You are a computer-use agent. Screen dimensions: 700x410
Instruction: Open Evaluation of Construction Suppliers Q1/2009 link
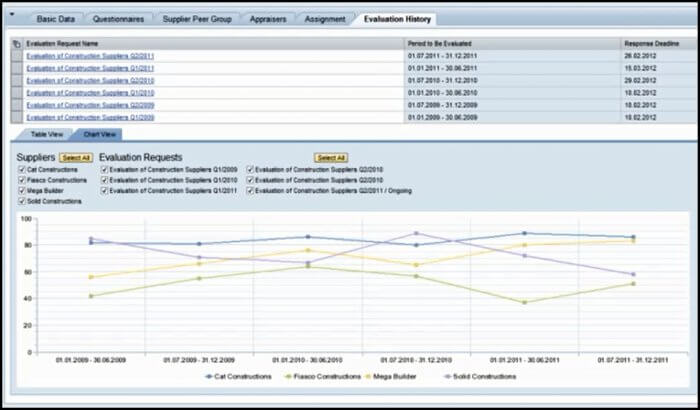tap(90, 117)
